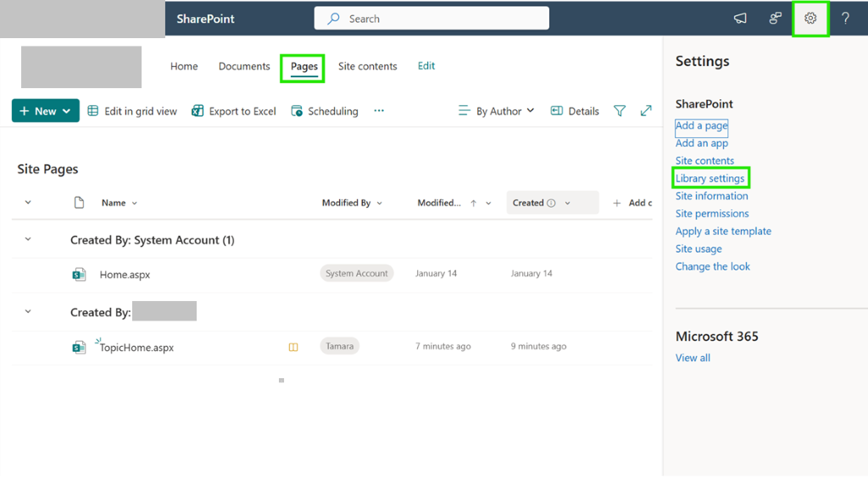
Task: Open Scheduling from the command bar
Action: pyautogui.click(x=325, y=111)
